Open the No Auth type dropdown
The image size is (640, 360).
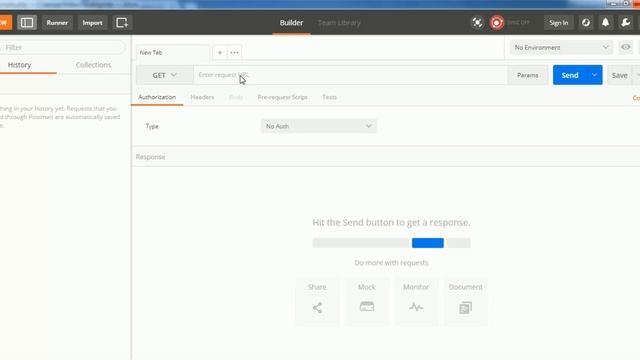(318, 126)
